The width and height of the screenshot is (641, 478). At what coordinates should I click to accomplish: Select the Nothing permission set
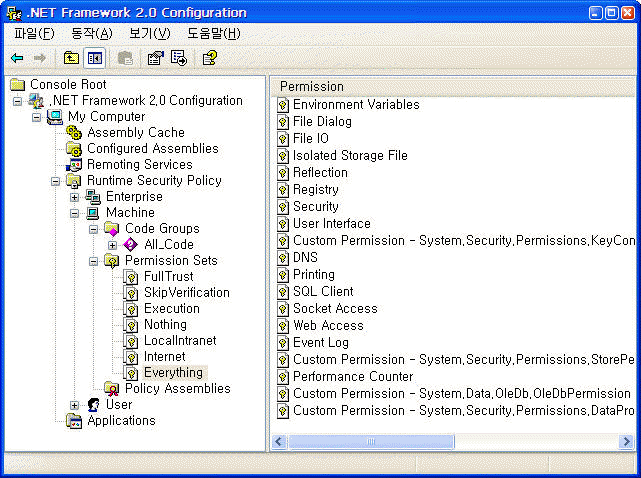click(165, 325)
